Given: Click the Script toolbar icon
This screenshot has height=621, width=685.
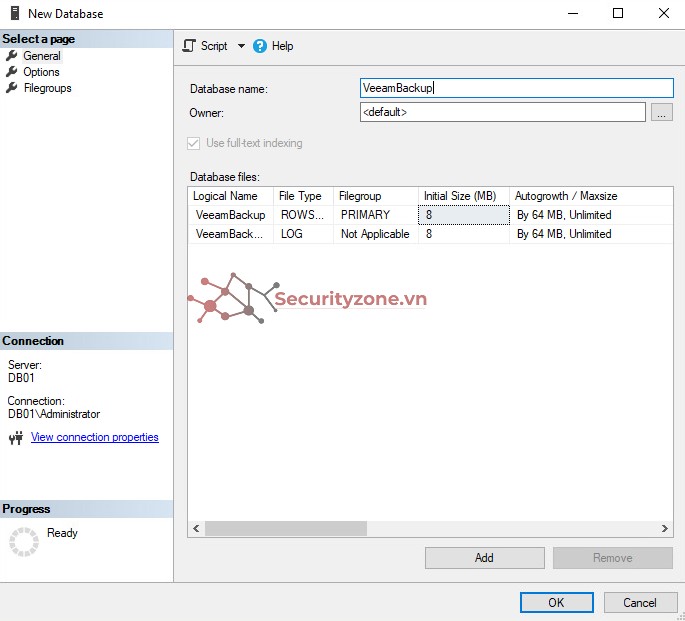Looking at the screenshot, I should click(x=189, y=45).
